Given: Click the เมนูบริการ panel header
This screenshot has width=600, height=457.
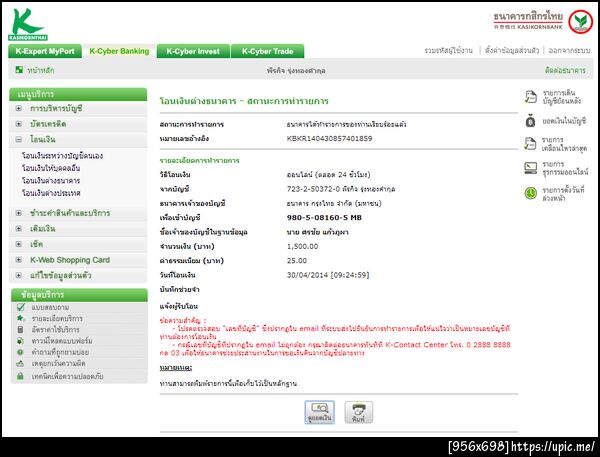Looking at the screenshot, I should [x=78, y=94].
